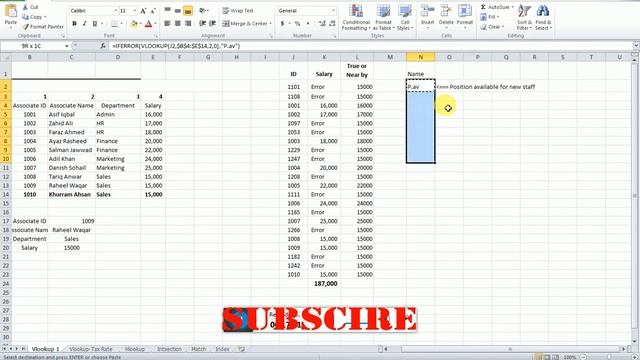Image resolution: width=640 pixels, height=360 pixels.
Task: Click the Borders icon
Action: pos(115,24)
